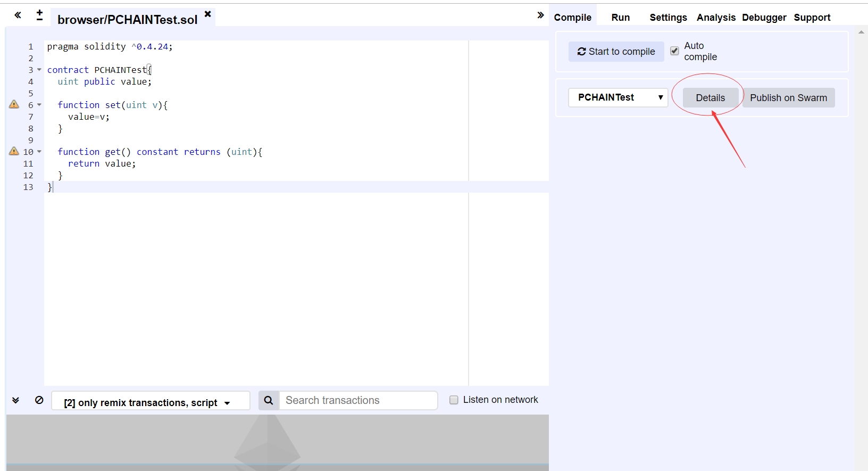
Task: Collapse right panel using double-arrow icon
Action: coord(540,15)
